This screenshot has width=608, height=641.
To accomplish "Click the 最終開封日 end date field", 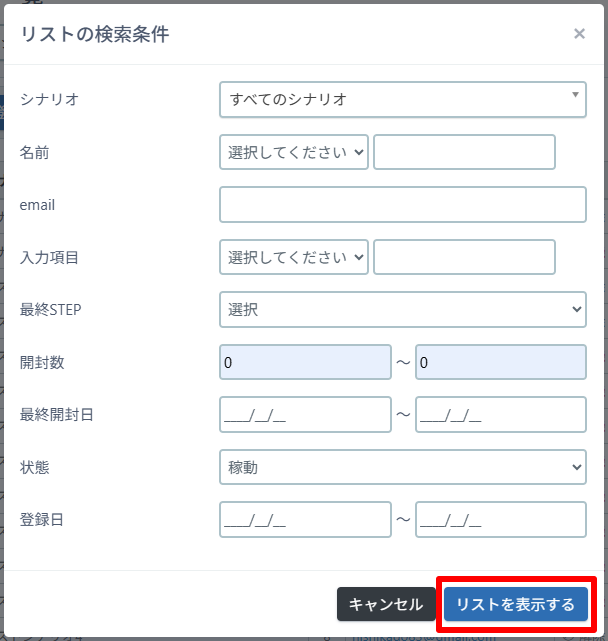I will click(x=500, y=414).
